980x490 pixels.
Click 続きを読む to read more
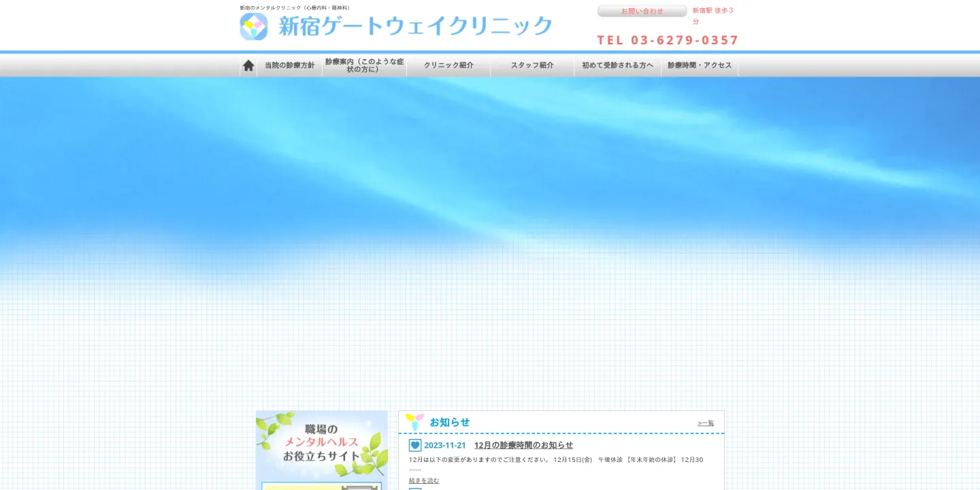[x=424, y=480]
